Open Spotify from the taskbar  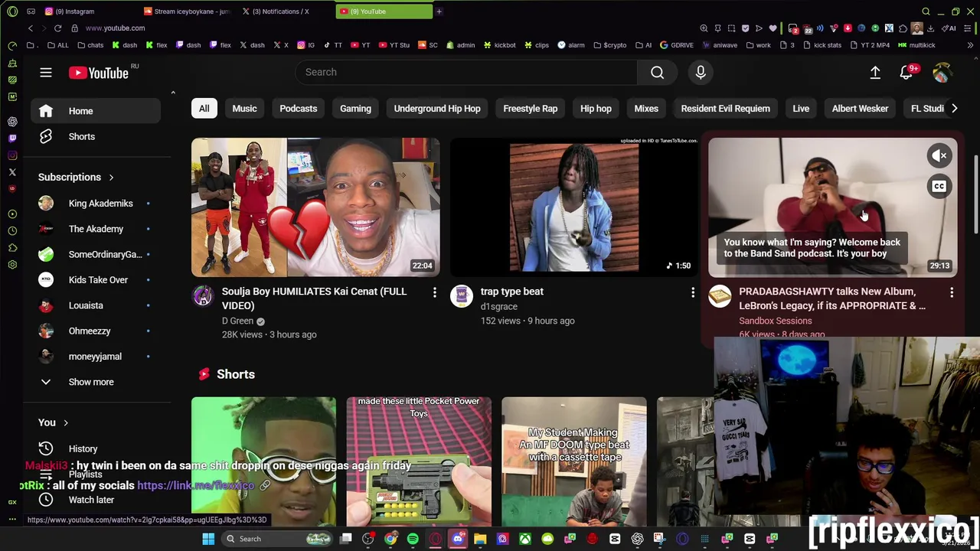pyautogui.click(x=413, y=539)
